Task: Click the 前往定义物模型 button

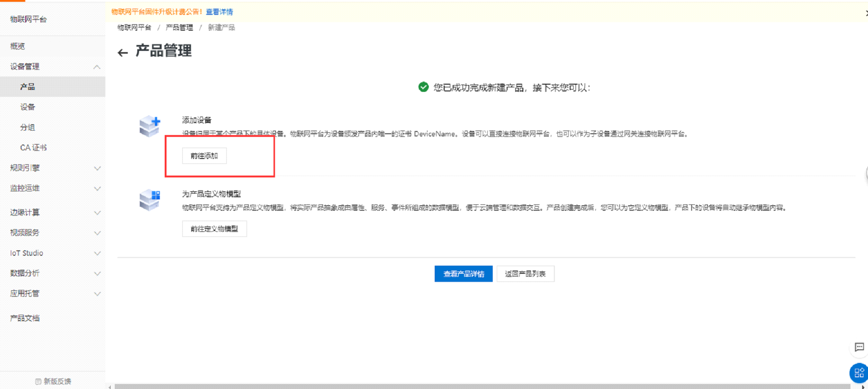Action: pyautogui.click(x=214, y=229)
